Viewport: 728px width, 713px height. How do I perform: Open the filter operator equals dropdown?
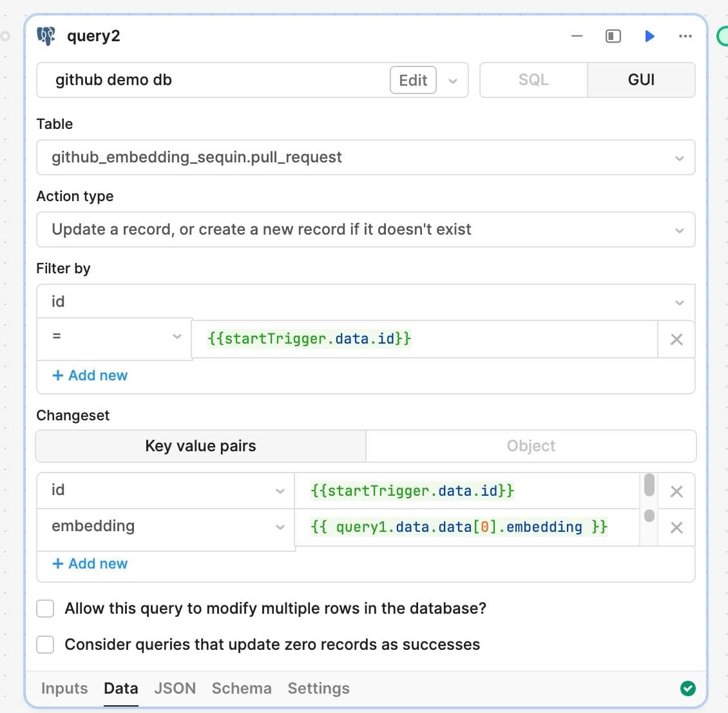pyautogui.click(x=115, y=337)
